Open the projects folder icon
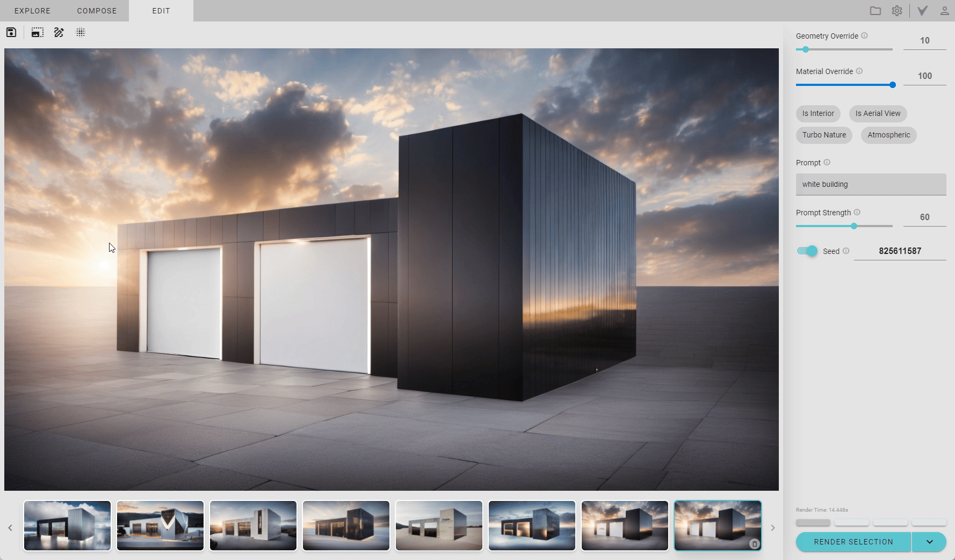This screenshot has height=560, width=955. pos(876,11)
